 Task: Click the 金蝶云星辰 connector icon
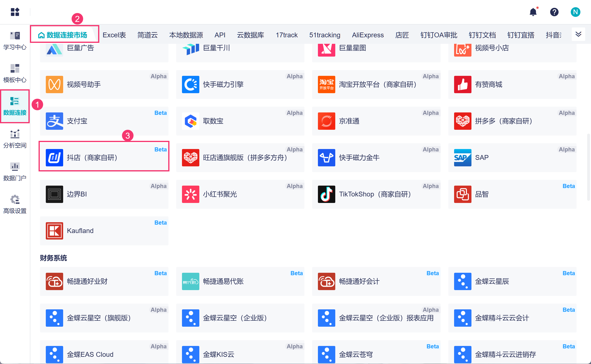pos(463,281)
